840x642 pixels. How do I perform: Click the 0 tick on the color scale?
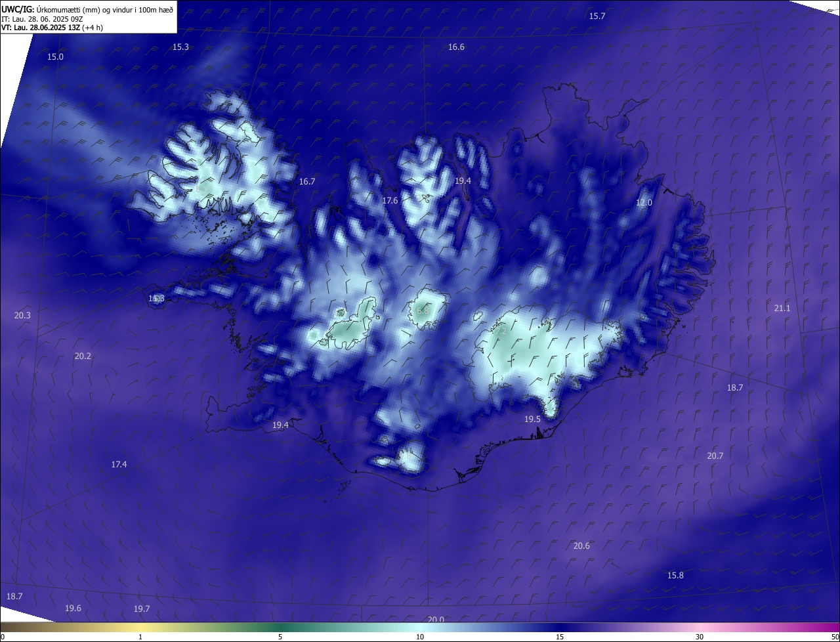[x=3, y=637]
